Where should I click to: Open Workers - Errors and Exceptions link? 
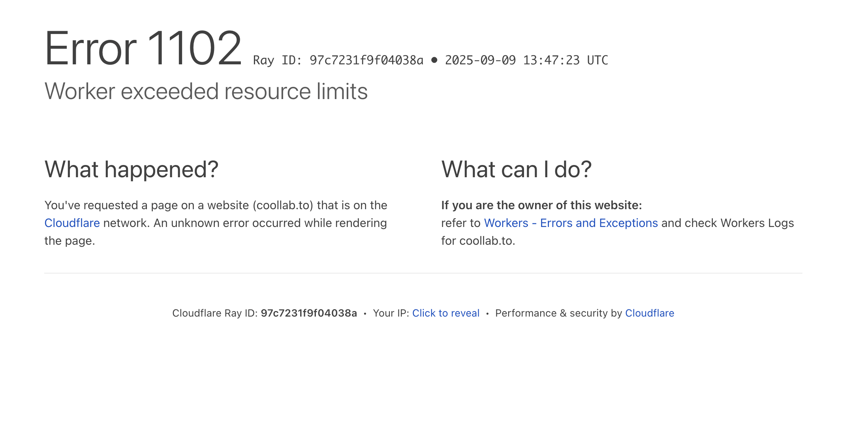(x=571, y=223)
